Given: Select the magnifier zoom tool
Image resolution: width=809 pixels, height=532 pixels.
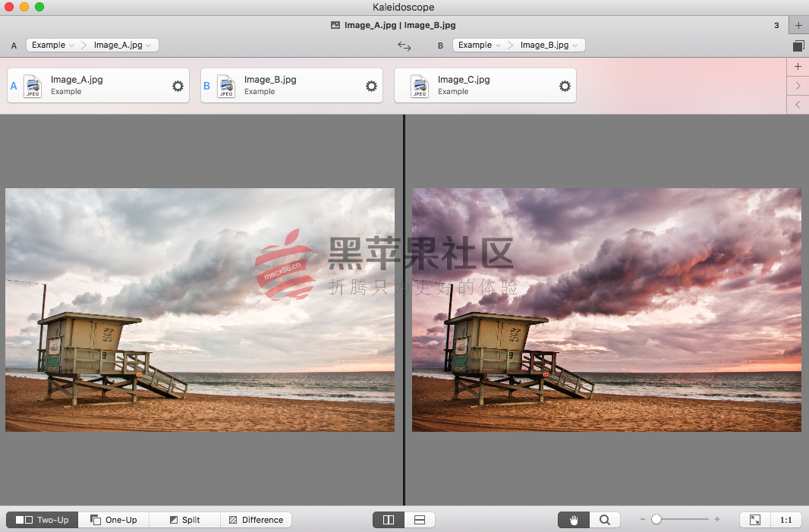Looking at the screenshot, I should point(604,520).
